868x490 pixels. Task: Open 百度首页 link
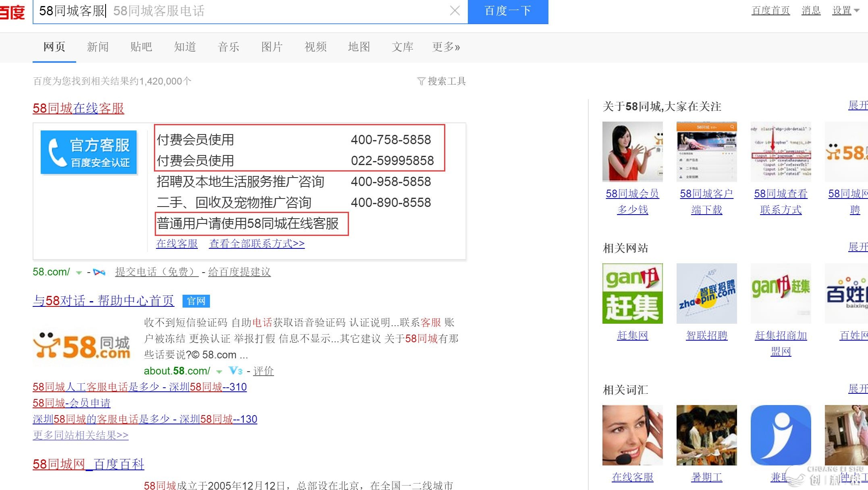[x=770, y=10]
